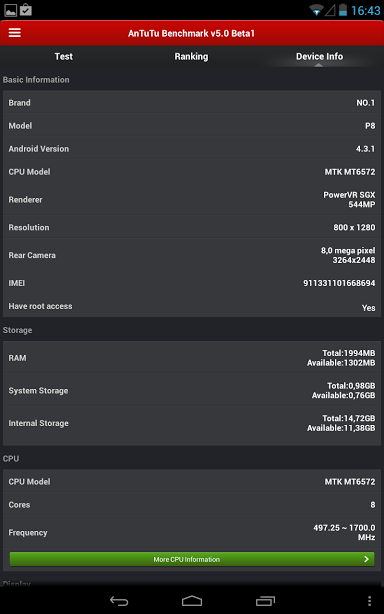The image size is (384, 614).
Task: Tap the Wi-Fi status icon
Action: point(316,10)
